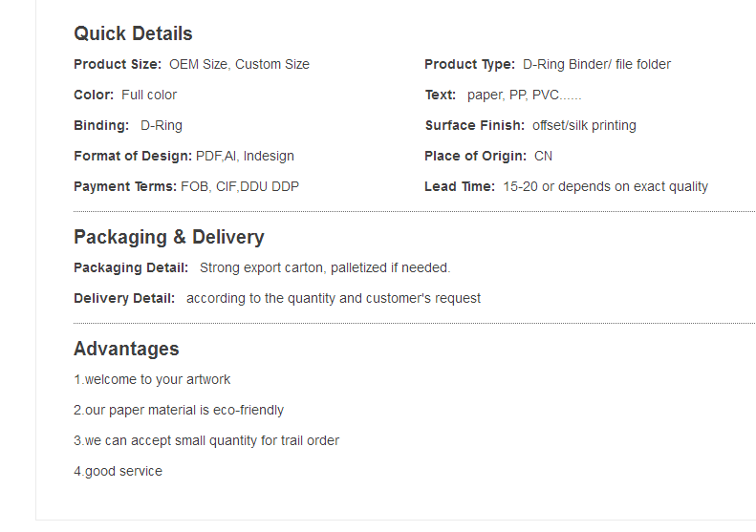The image size is (756, 532).
Task: Click D-Ring Binder/ file folder text
Action: coord(597,64)
